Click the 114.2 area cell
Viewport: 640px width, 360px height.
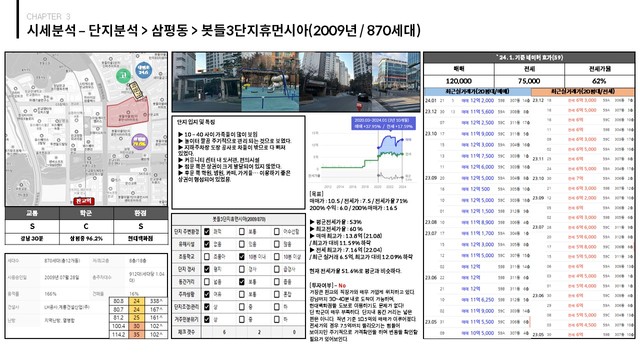pos(118,334)
